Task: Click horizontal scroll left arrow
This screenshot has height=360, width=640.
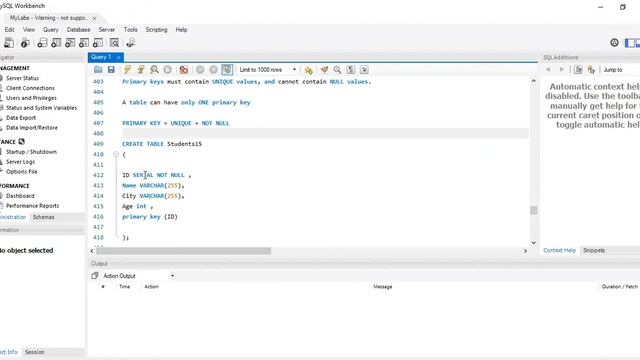Action: coord(92,251)
